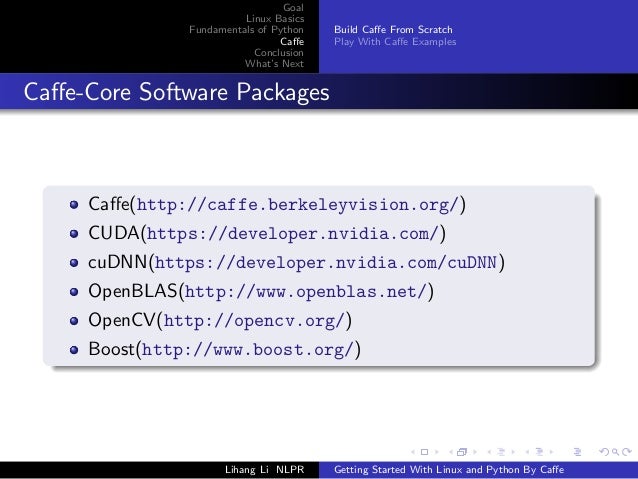Click the footer title Getting Started With Linux
This screenshot has height=479, width=638.
point(449,470)
